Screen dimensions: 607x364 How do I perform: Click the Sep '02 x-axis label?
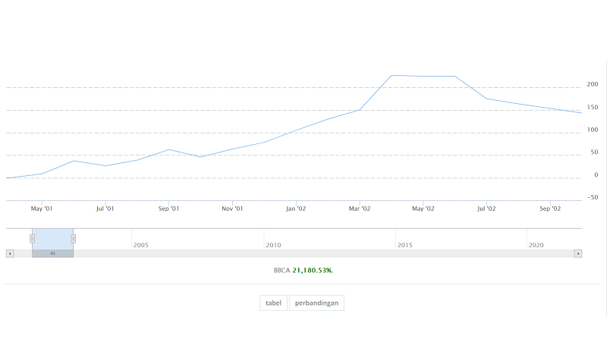[x=550, y=209]
